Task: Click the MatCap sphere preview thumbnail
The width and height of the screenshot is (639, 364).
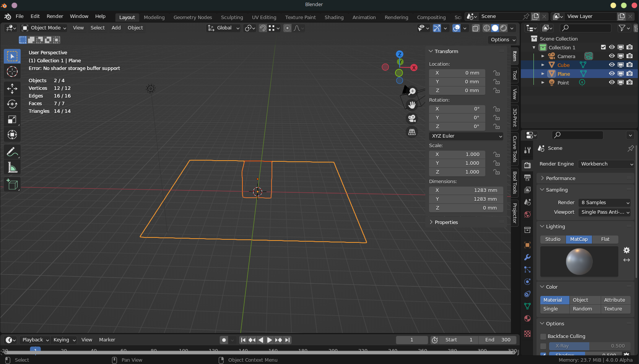Action: point(579,262)
